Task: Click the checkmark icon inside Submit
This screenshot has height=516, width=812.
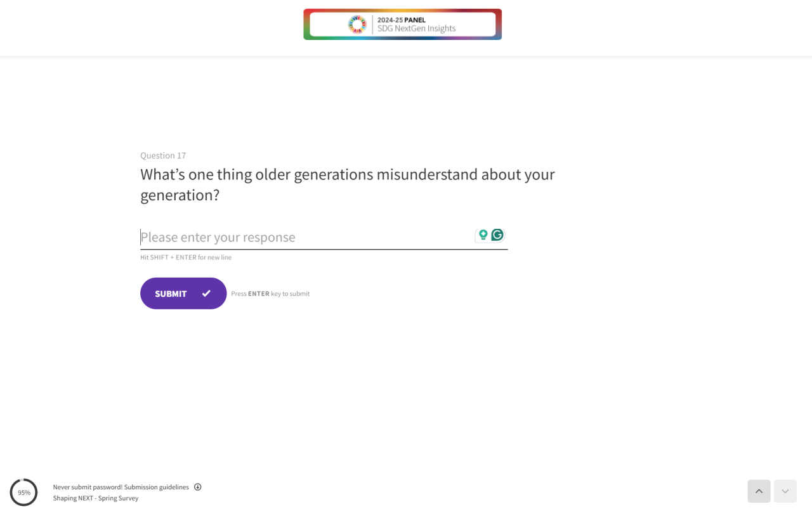Action: pyautogui.click(x=206, y=293)
